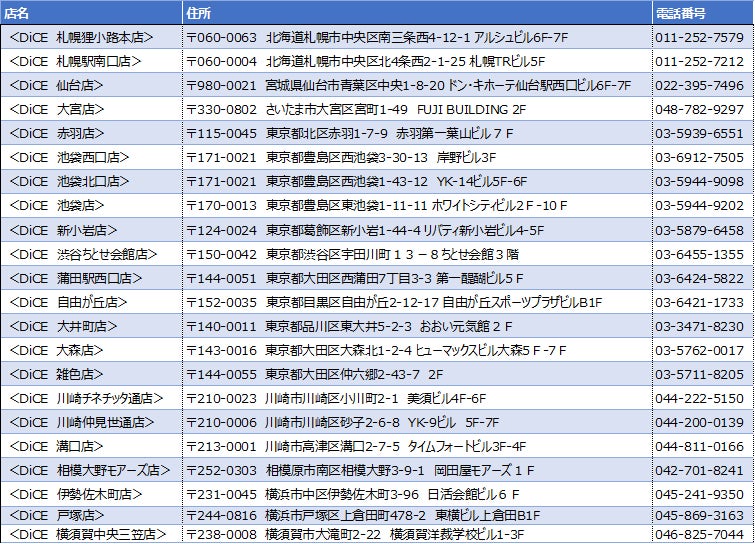Click the store name cell DiCE 雑色店
Screen dimensions: 755x544
click(91, 375)
